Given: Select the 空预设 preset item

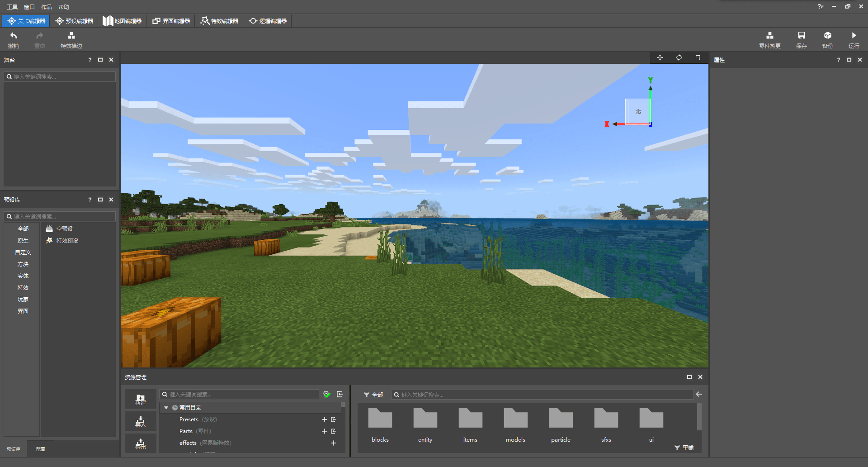Looking at the screenshot, I should pyautogui.click(x=60, y=229).
